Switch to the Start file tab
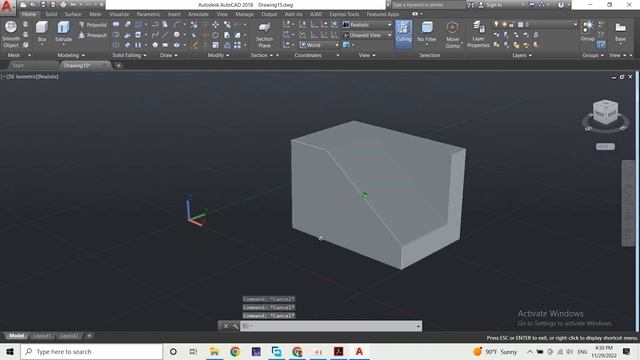The image size is (640, 360). [18, 65]
